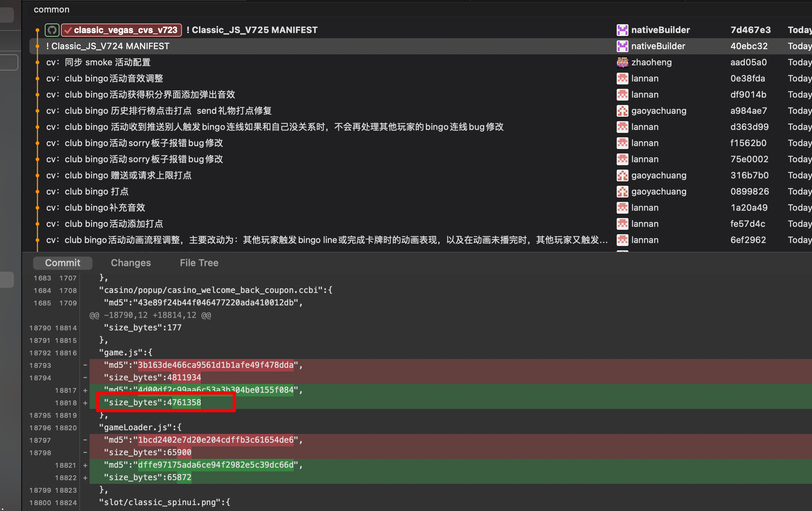Switch to the Changes tab
The height and width of the screenshot is (511, 812).
131,263
